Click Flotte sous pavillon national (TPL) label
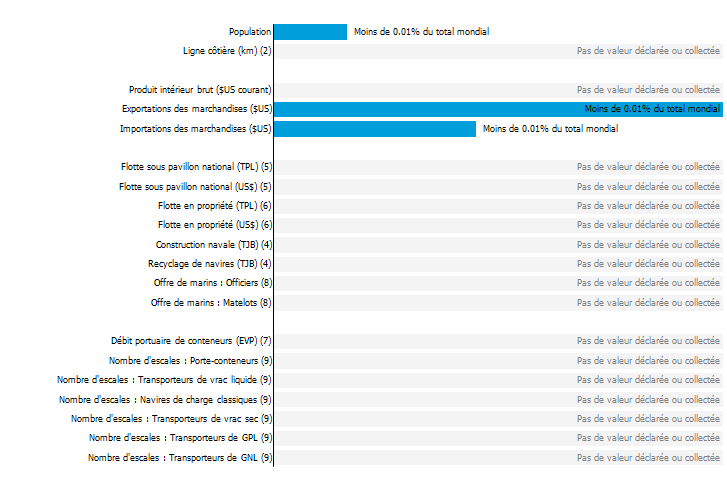Screen dimensions: 727x491 [x=197, y=167]
